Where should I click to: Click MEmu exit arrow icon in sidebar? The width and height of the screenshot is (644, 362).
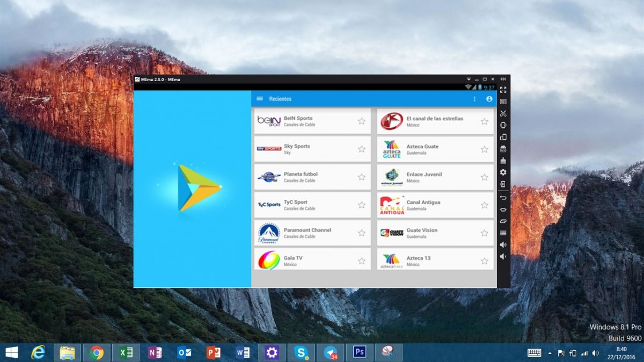[503, 184]
